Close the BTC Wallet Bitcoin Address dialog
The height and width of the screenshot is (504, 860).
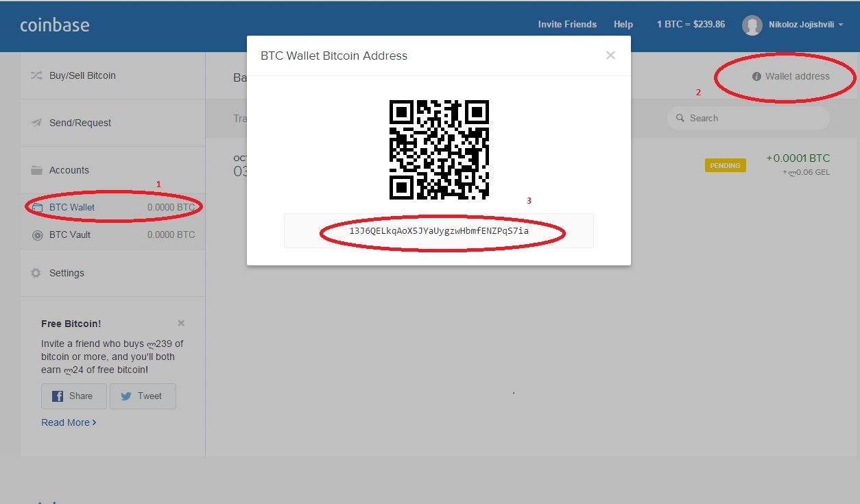(610, 56)
